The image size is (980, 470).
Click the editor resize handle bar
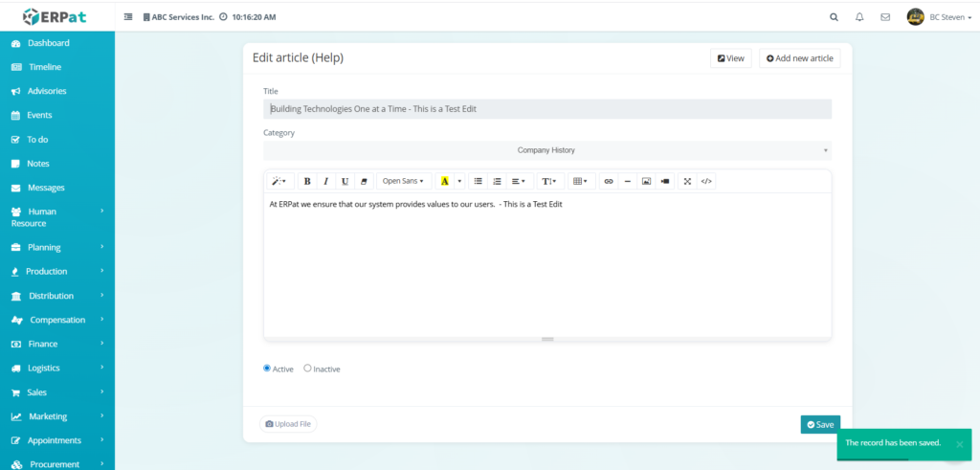tap(547, 340)
